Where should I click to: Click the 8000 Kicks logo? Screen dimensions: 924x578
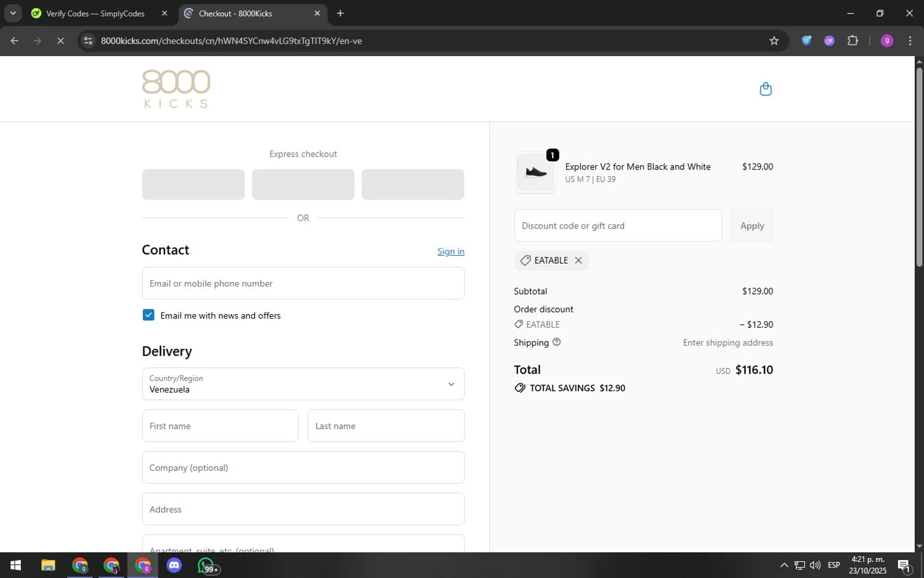pos(176,89)
